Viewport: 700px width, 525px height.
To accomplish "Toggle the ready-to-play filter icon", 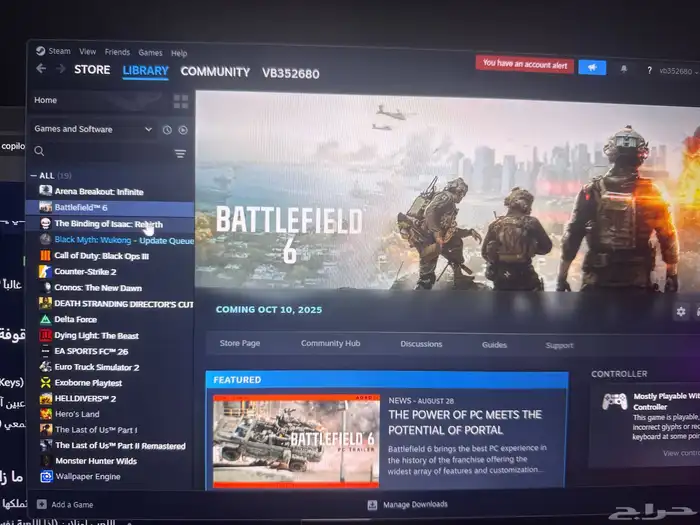I will [183, 130].
